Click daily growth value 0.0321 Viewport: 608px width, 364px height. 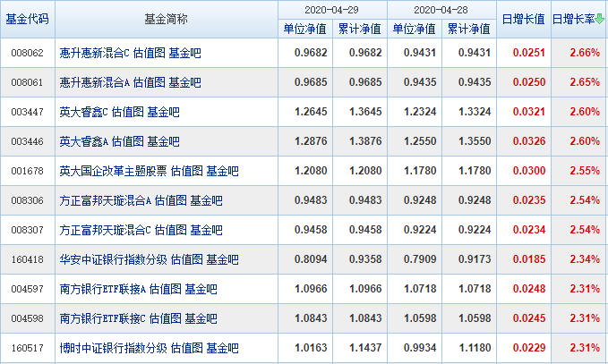point(529,112)
